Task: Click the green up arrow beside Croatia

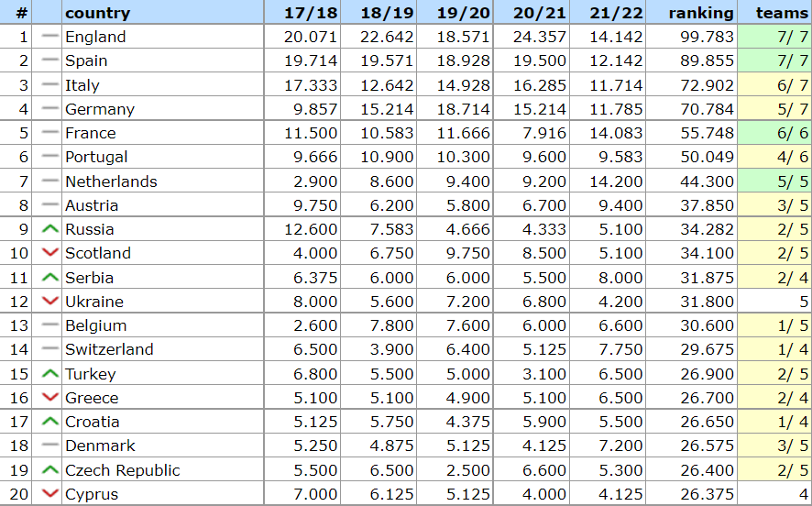Action: (49, 422)
